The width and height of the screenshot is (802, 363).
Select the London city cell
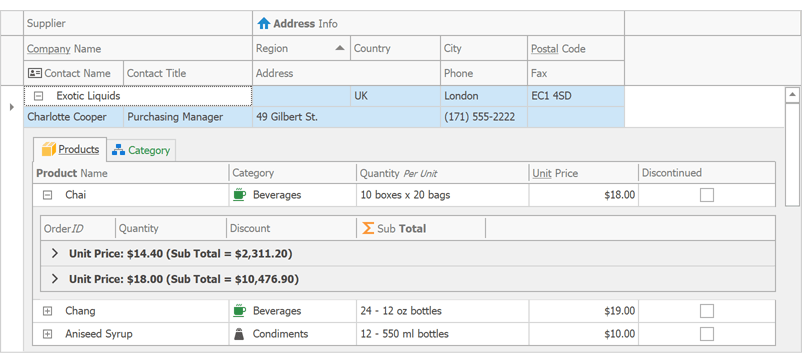(x=484, y=96)
